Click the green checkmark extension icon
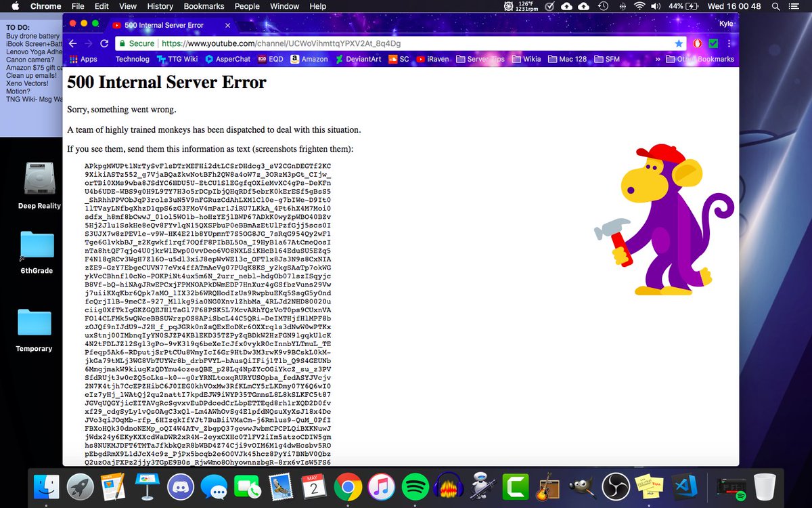The image size is (812, 508). coord(713,43)
